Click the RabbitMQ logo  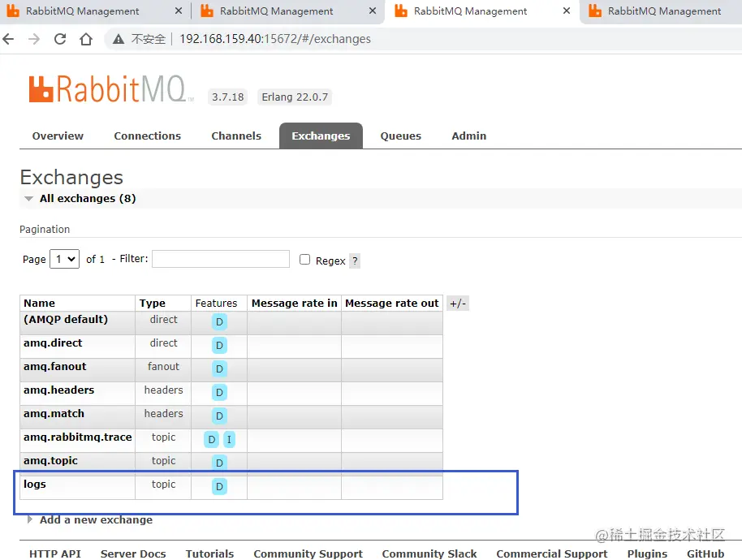click(x=111, y=88)
